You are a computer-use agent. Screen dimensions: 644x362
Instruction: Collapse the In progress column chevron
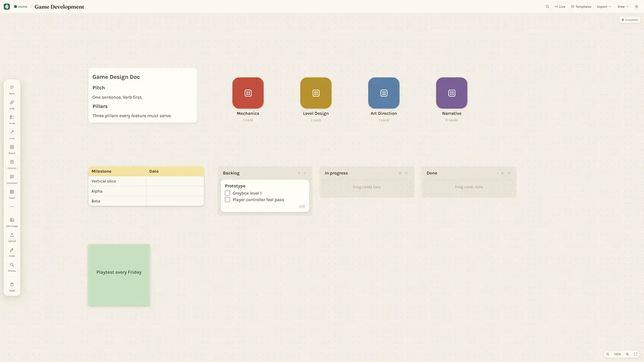pos(407,173)
